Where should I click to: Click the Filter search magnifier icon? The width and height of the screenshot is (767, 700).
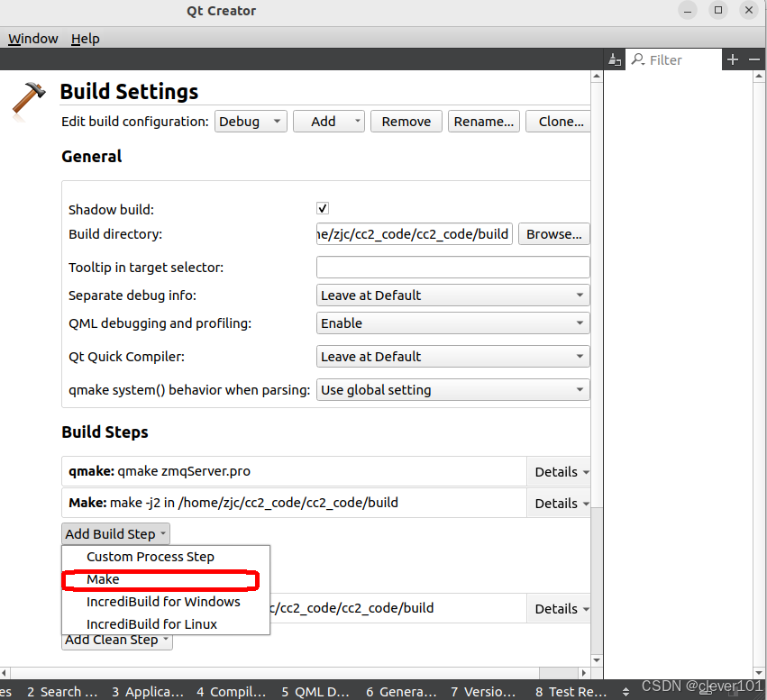(637, 59)
